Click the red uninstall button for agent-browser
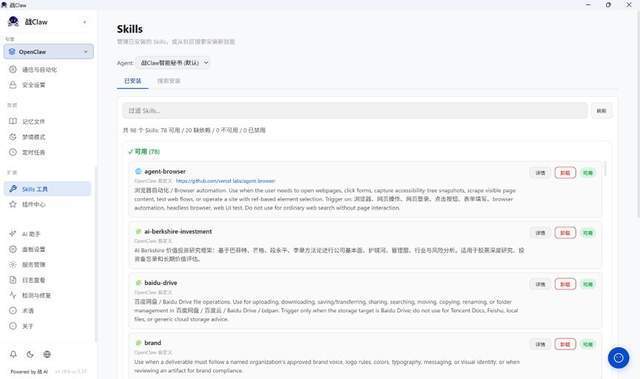The height and width of the screenshot is (379, 640). tap(565, 173)
